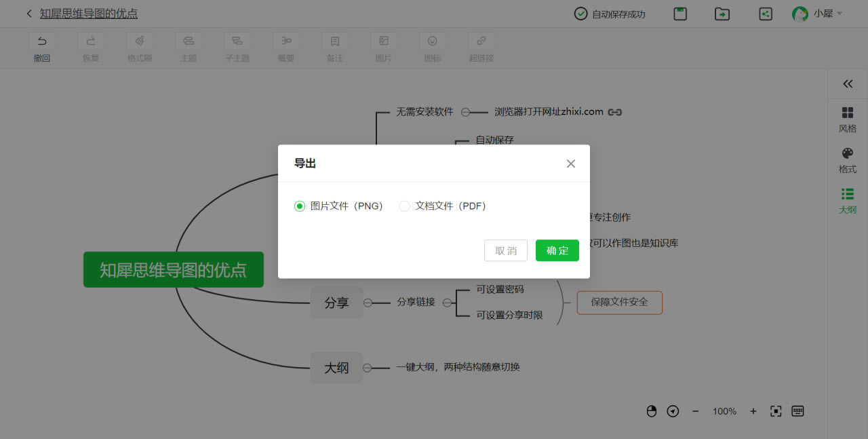Select 一键大纲，两种结构随意切换 node

458,367
